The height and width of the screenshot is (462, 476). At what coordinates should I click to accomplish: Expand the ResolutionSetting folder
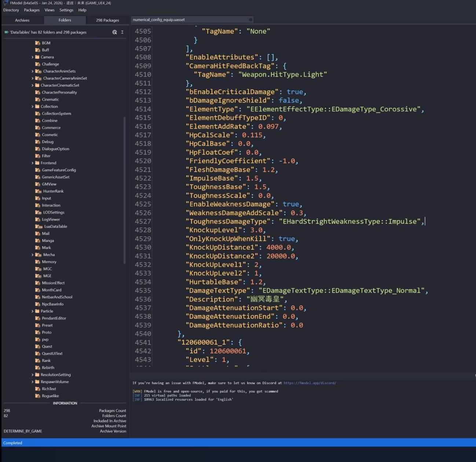pyautogui.click(x=32, y=375)
